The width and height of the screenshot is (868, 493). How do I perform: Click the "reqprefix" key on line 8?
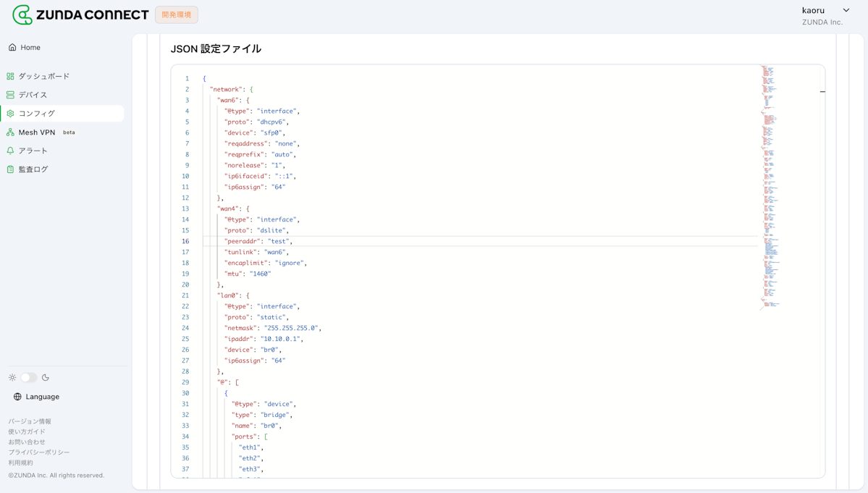tap(244, 154)
